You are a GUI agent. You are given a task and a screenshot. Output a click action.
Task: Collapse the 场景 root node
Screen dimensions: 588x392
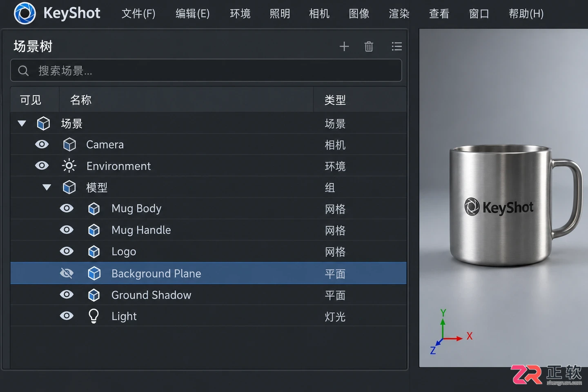pos(22,123)
